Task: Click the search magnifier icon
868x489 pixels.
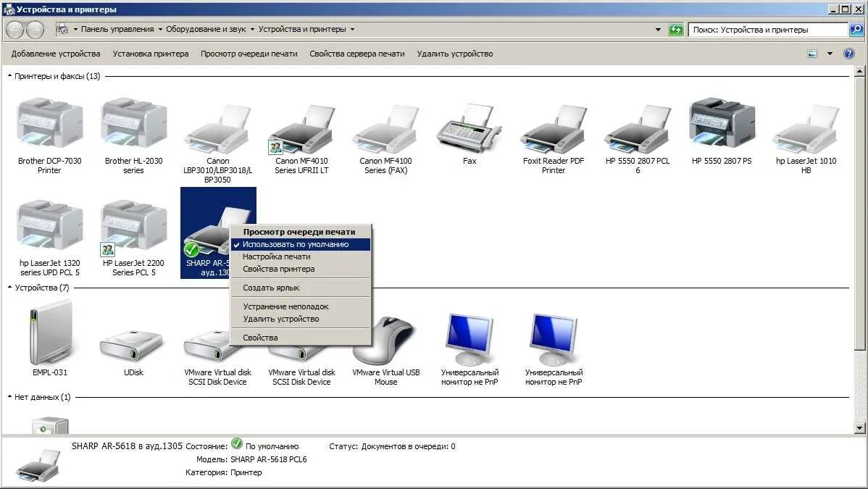Action: pos(856,30)
